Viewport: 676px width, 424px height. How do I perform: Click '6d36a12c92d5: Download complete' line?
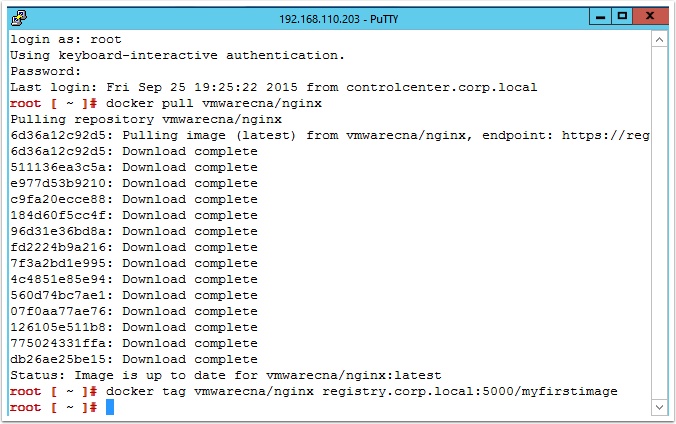(134, 151)
